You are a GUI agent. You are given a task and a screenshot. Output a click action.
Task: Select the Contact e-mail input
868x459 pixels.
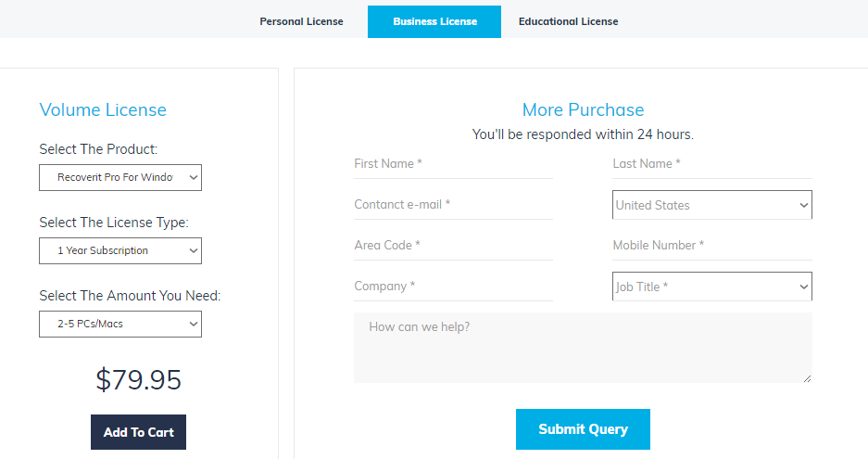[453, 205]
